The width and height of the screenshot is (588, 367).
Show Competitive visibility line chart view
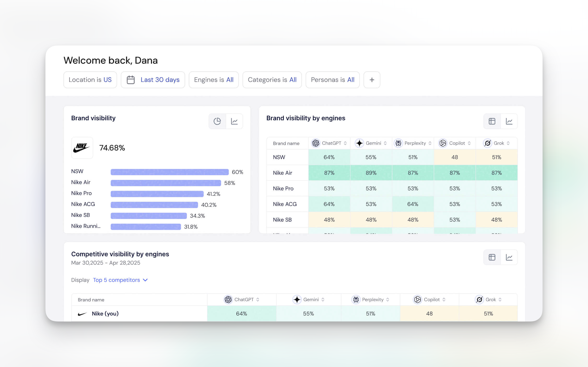coord(509,257)
